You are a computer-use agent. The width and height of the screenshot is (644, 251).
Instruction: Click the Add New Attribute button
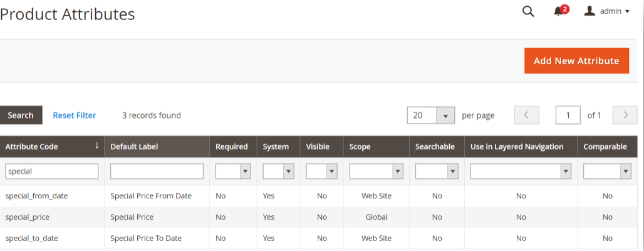pyautogui.click(x=576, y=61)
